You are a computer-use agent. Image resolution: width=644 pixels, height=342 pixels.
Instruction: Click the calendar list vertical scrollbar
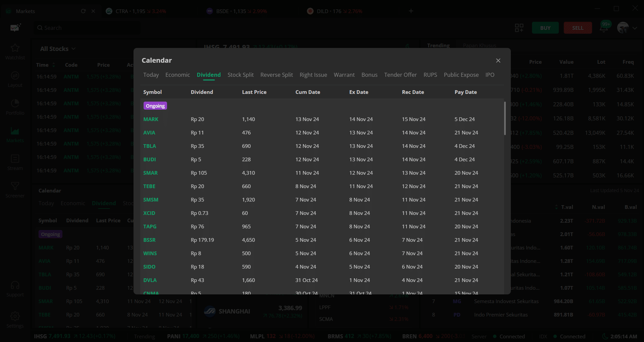point(504,119)
